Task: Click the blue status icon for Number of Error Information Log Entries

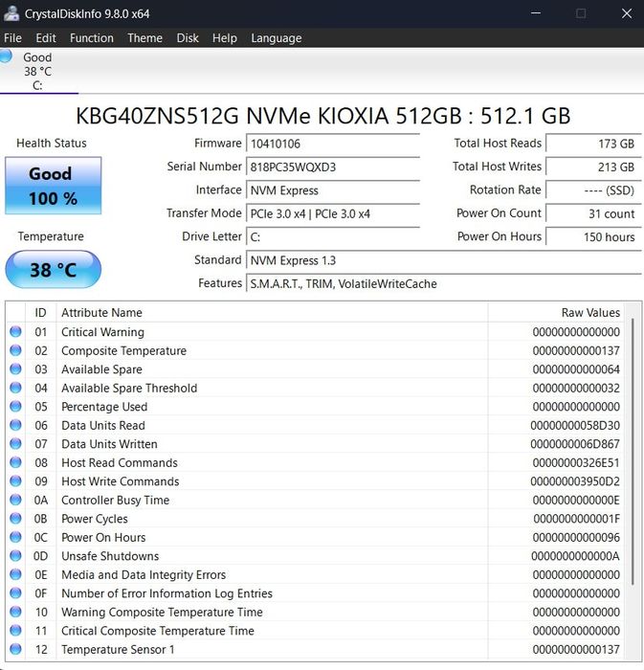Action: tap(16, 593)
